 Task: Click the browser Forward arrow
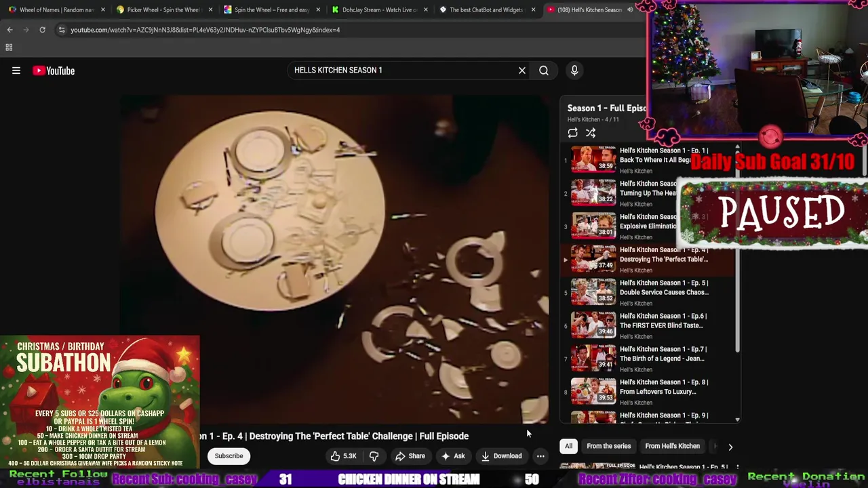coord(26,30)
